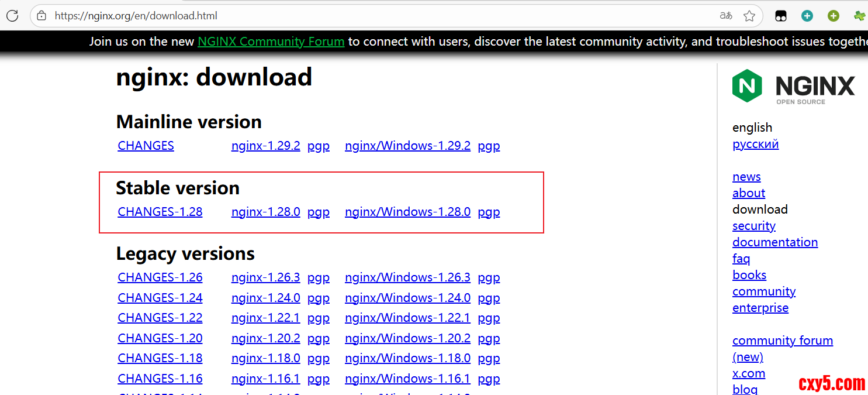The image size is (868, 395).
Task: Open pgp signature for nginx-1.26.3
Action: (x=319, y=278)
